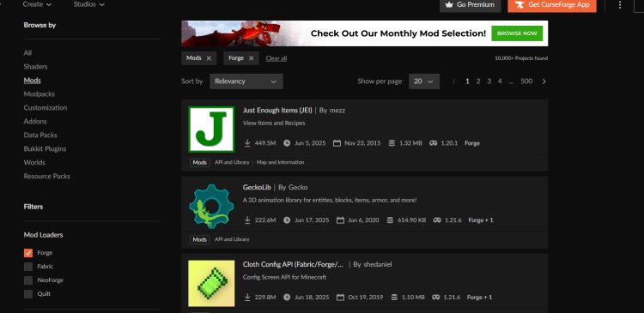Click the Mods tag on JEI card
Image resolution: width=644 pixels, height=313 pixels.
point(199,162)
